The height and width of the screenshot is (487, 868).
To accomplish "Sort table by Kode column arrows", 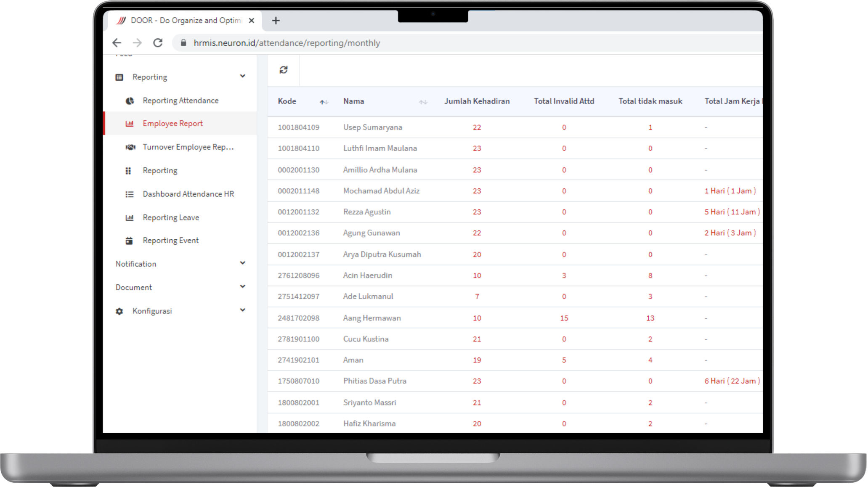I will pyautogui.click(x=324, y=102).
